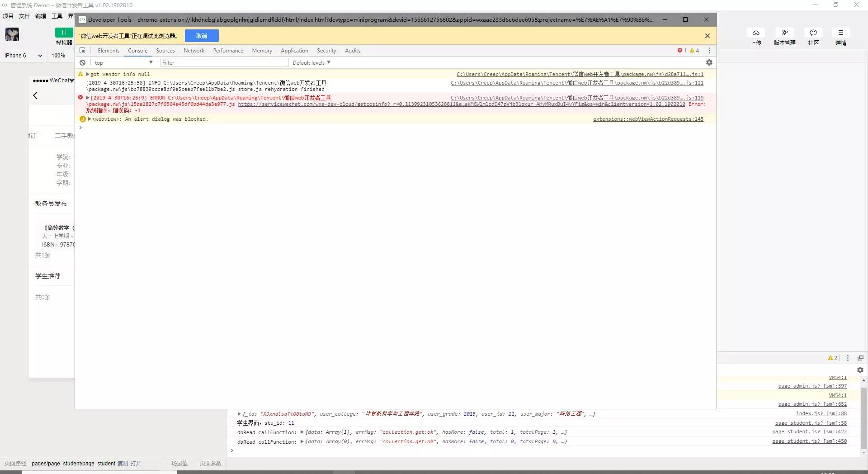The image size is (868, 474).
Task: Click 打开 next to the page path
Action: (x=136, y=464)
